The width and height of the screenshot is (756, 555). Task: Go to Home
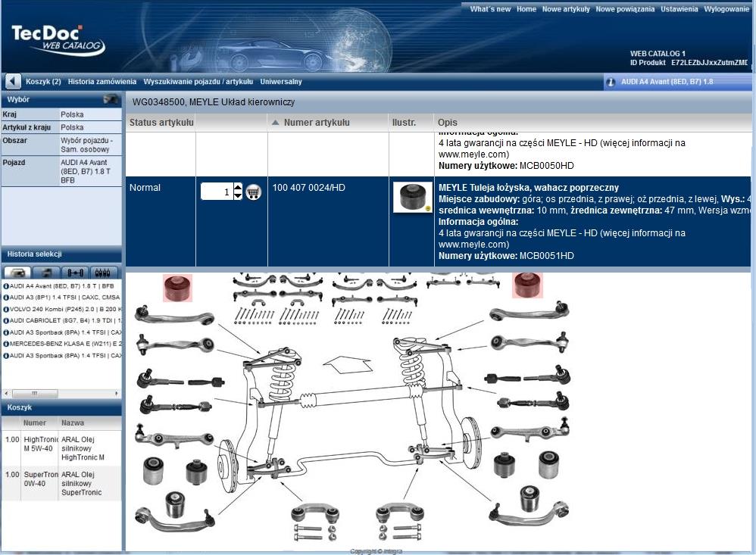pos(526,9)
